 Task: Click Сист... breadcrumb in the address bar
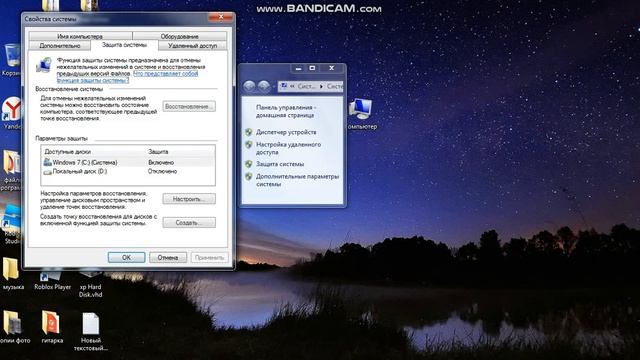tap(306, 87)
